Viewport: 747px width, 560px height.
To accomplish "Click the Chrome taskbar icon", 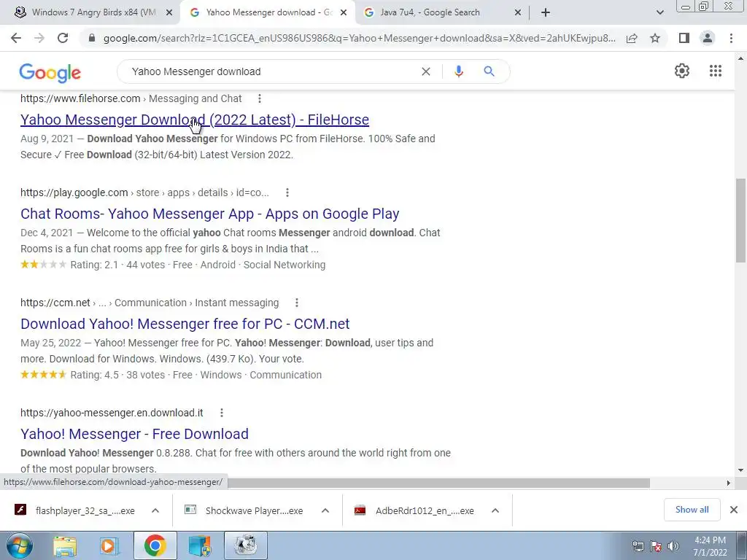I will pyautogui.click(x=155, y=545).
